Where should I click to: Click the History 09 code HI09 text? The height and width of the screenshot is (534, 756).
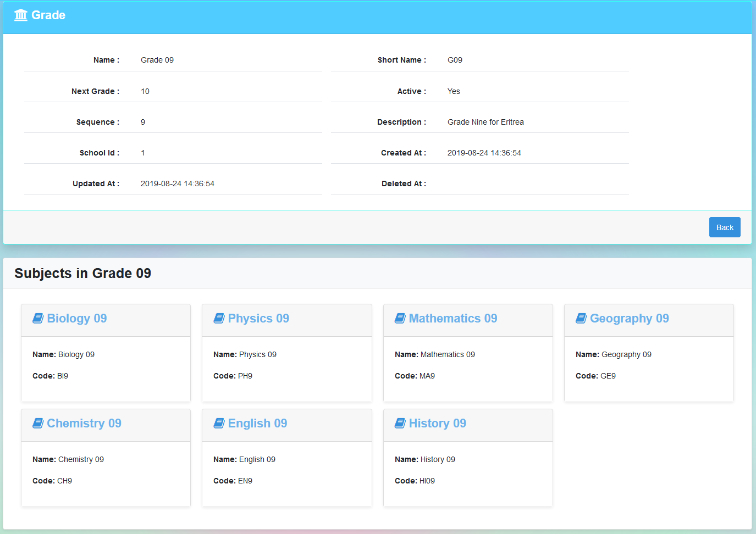[x=427, y=481]
